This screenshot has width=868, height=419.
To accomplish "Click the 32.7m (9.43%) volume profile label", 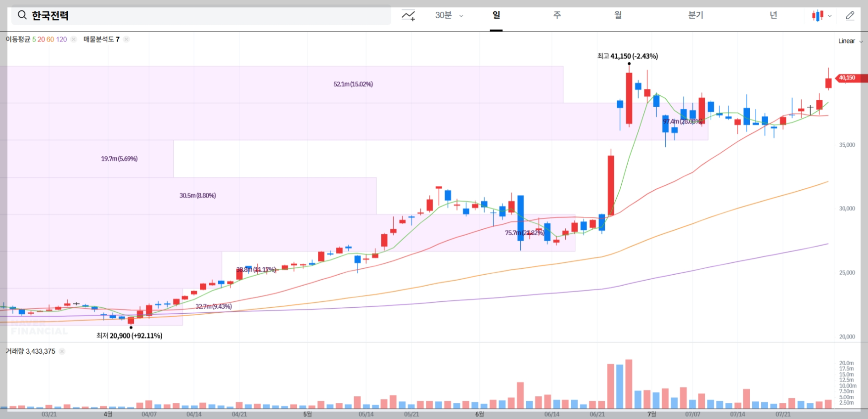I will (214, 306).
